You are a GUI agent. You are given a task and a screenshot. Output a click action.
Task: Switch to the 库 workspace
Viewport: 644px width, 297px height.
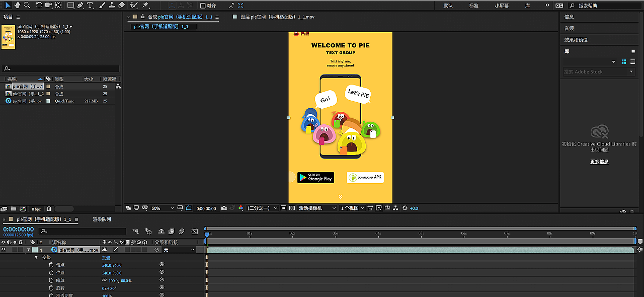tap(527, 6)
